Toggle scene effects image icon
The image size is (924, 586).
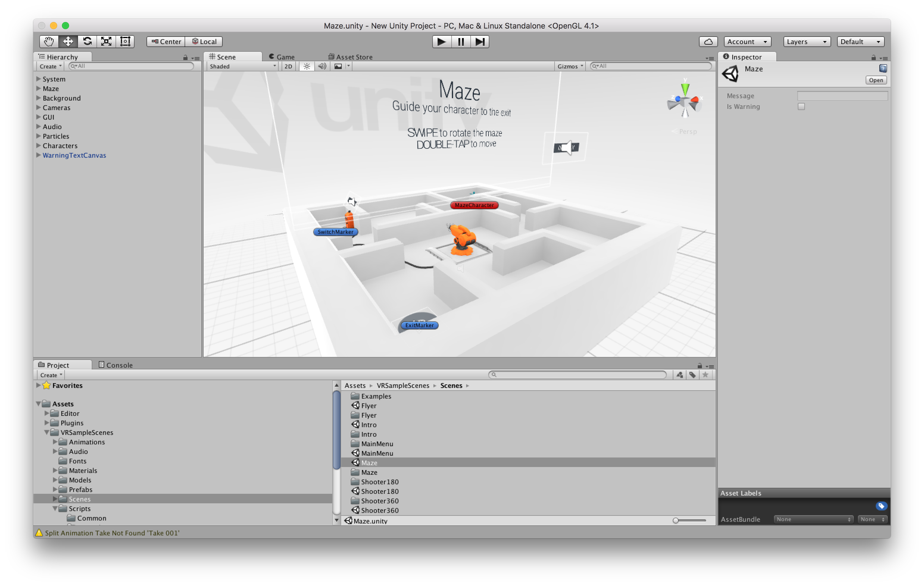pos(338,66)
